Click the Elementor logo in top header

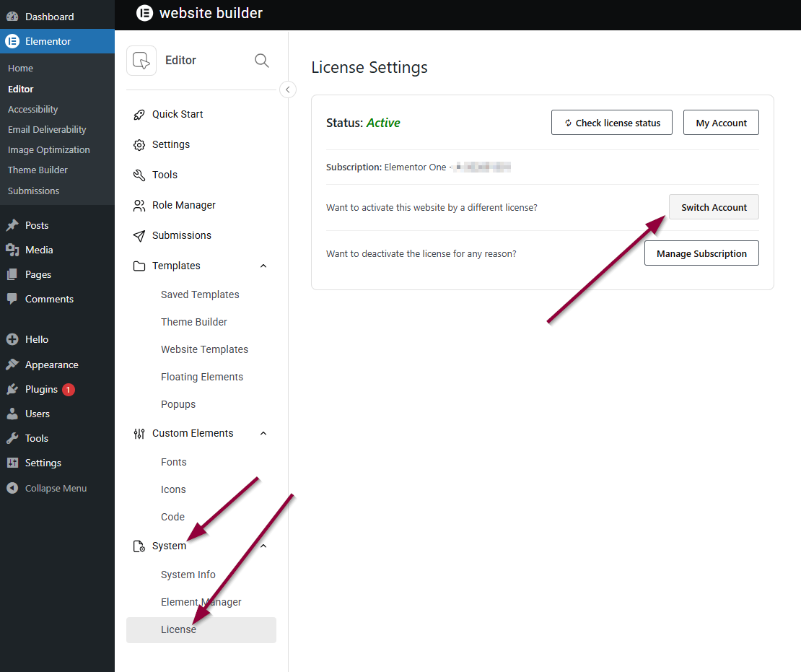(144, 13)
